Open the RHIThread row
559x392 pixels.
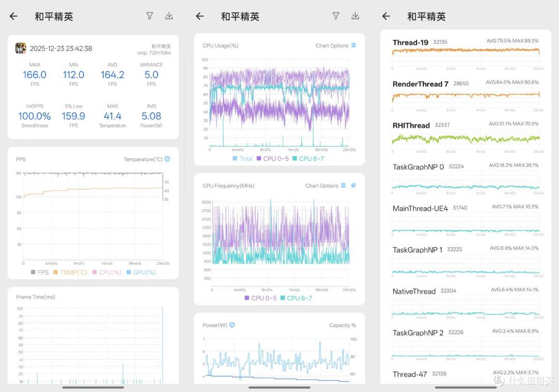(x=466, y=137)
